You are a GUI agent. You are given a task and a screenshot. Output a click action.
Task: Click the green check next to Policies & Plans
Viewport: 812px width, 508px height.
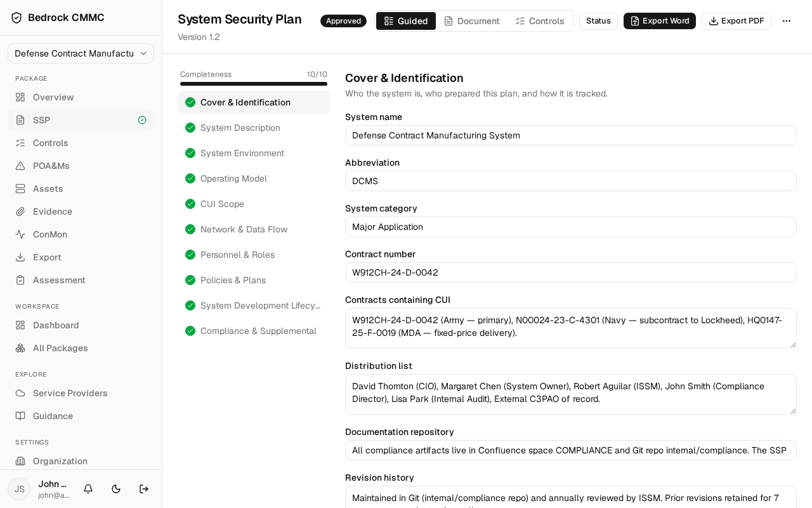190,280
